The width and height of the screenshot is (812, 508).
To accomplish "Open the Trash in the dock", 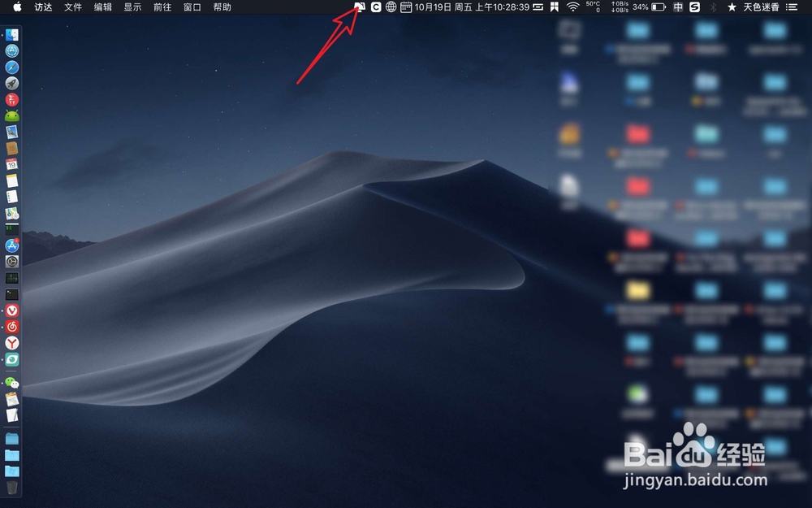I will [x=12, y=488].
